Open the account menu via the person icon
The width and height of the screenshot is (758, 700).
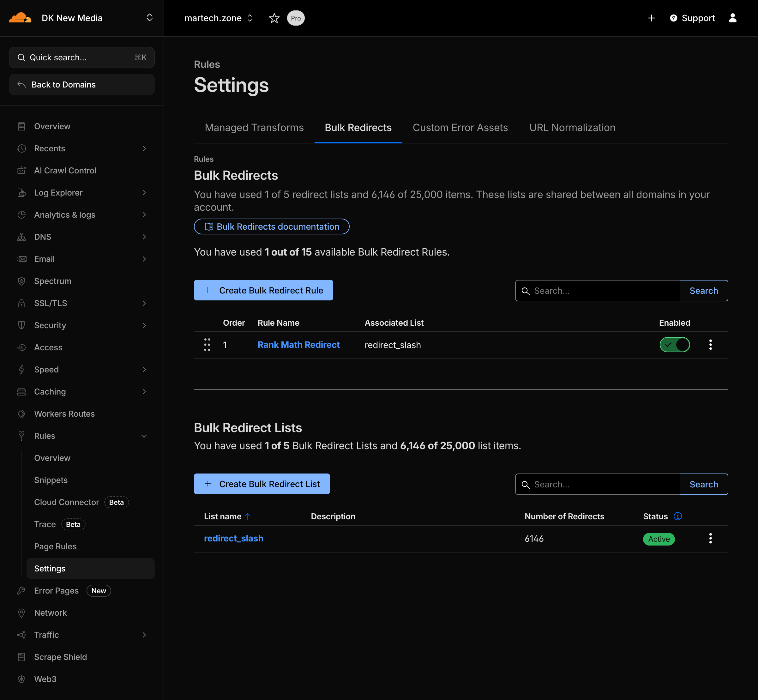coord(733,18)
